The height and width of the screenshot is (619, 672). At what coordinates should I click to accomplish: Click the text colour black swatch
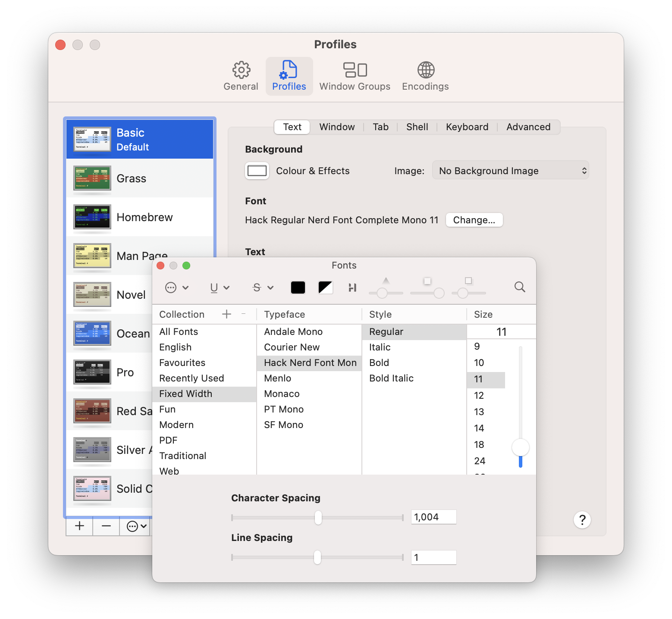click(x=298, y=288)
